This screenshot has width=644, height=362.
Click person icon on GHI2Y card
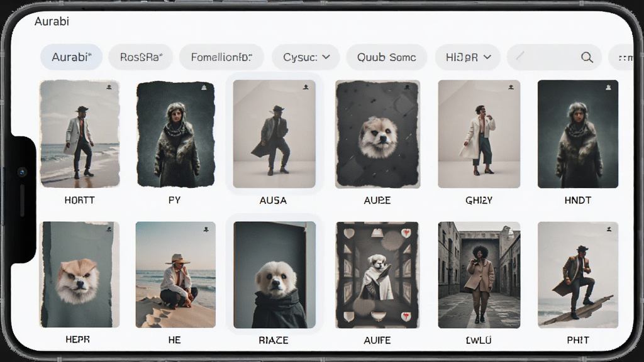pos(511,87)
